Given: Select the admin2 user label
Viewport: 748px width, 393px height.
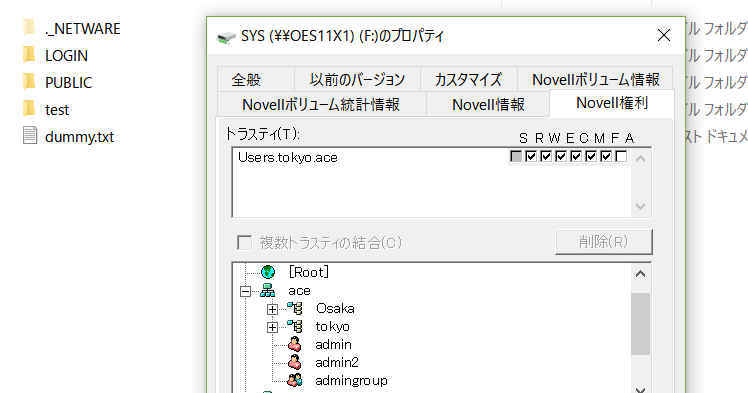Looking at the screenshot, I should (337, 362).
